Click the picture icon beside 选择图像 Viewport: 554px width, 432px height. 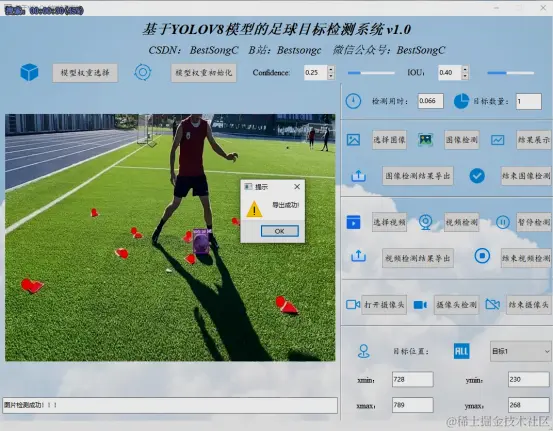click(x=353, y=140)
